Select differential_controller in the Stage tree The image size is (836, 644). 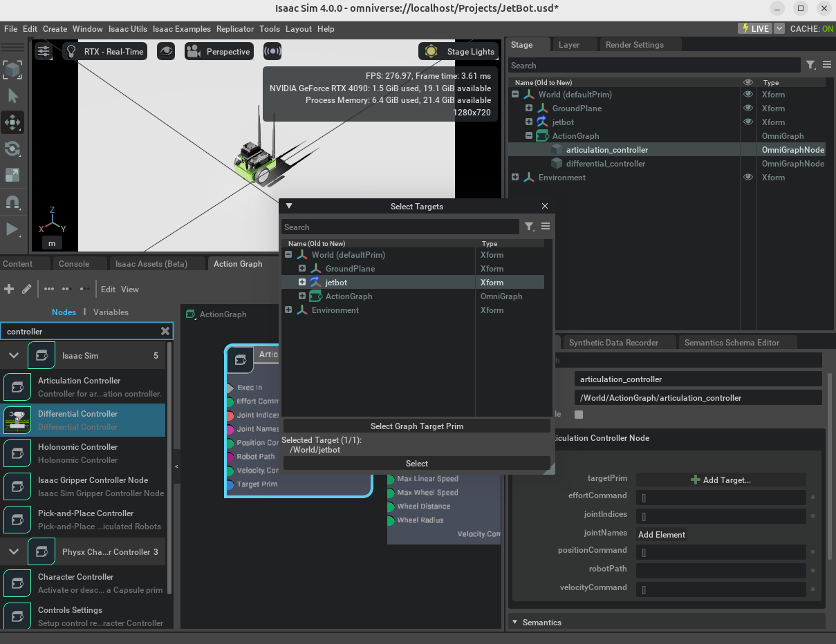click(605, 164)
